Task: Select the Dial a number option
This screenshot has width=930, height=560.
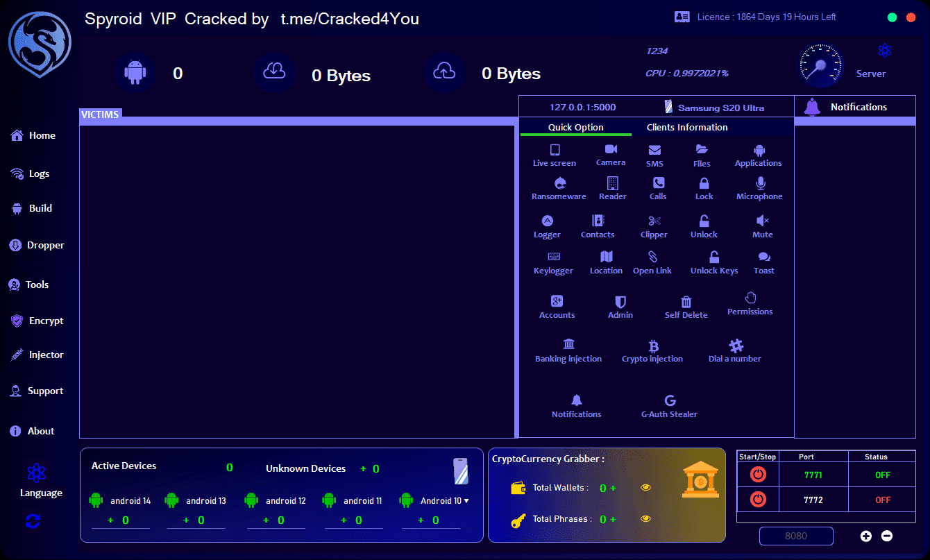Action: (x=735, y=352)
